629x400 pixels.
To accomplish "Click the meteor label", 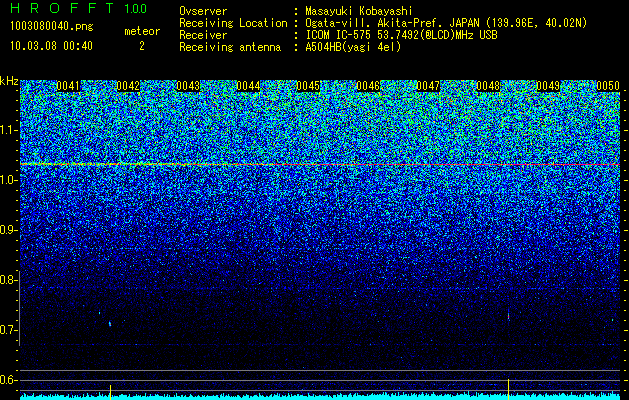I will click(142, 31).
